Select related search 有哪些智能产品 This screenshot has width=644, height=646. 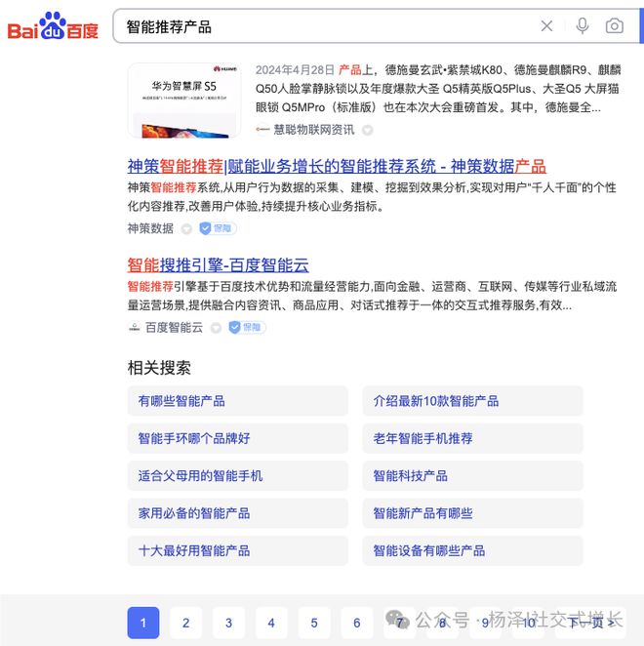pos(237,401)
